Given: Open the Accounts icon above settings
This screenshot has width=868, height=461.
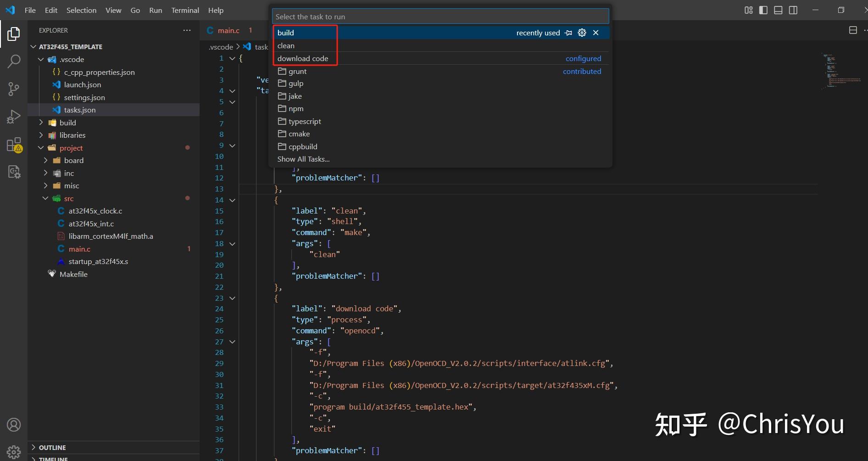Looking at the screenshot, I should click(x=14, y=425).
